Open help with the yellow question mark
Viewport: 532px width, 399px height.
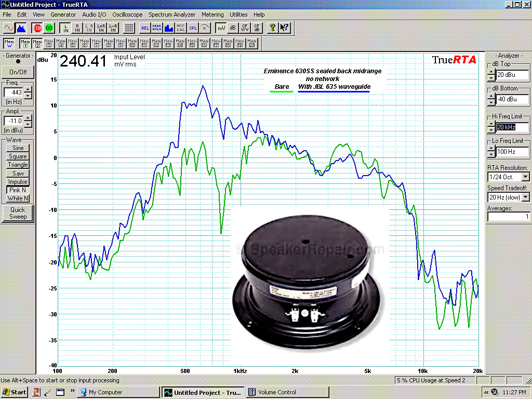point(272,28)
